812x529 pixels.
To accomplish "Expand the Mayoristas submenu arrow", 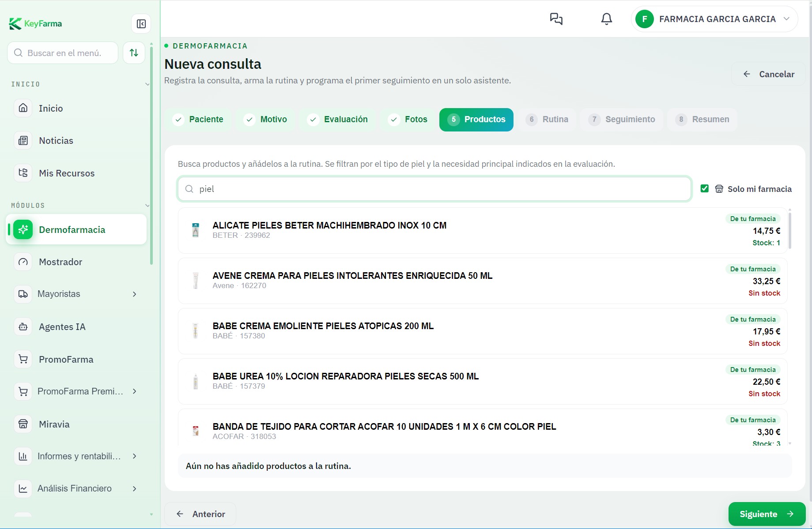I will (135, 294).
